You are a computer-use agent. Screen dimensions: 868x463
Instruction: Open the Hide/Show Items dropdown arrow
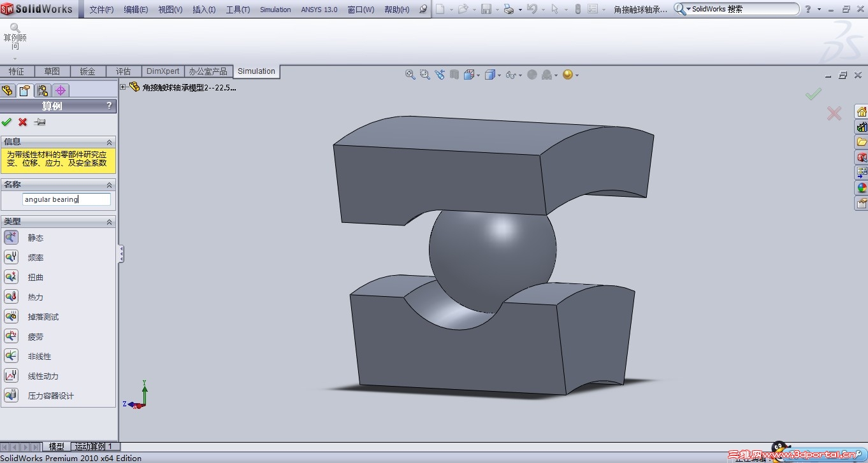tap(520, 75)
